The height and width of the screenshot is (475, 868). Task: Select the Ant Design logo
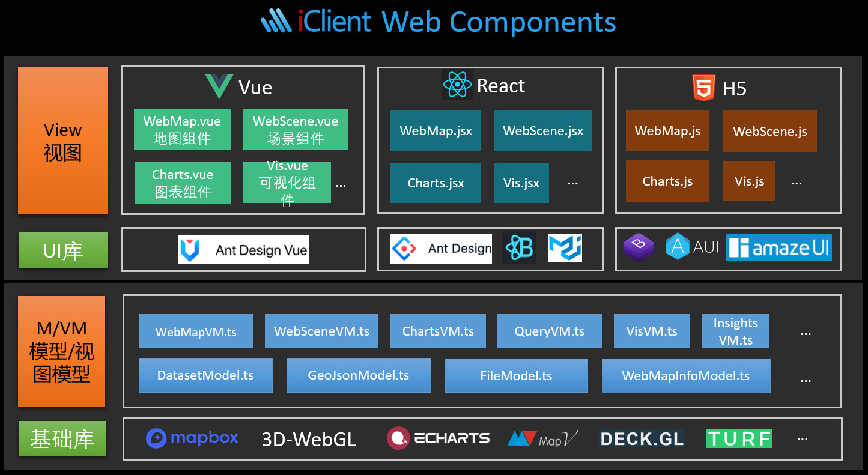441,249
